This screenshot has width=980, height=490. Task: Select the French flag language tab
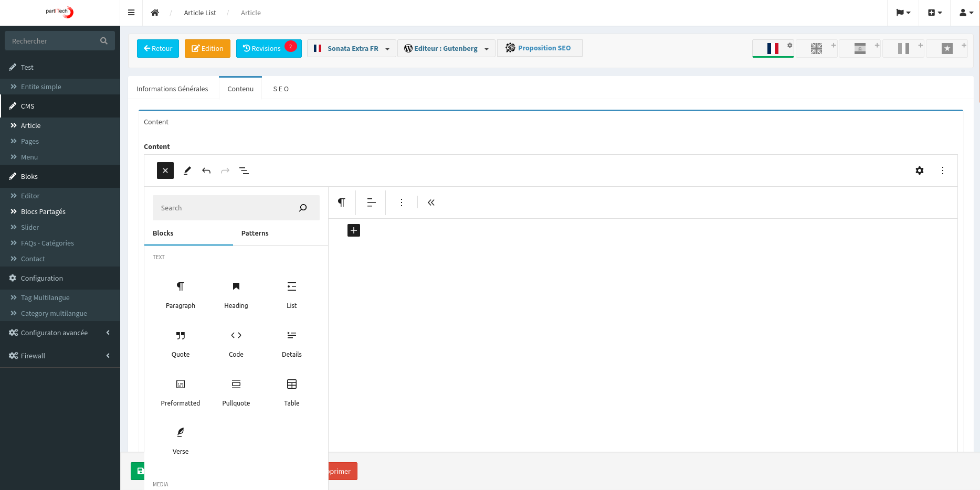(x=772, y=48)
